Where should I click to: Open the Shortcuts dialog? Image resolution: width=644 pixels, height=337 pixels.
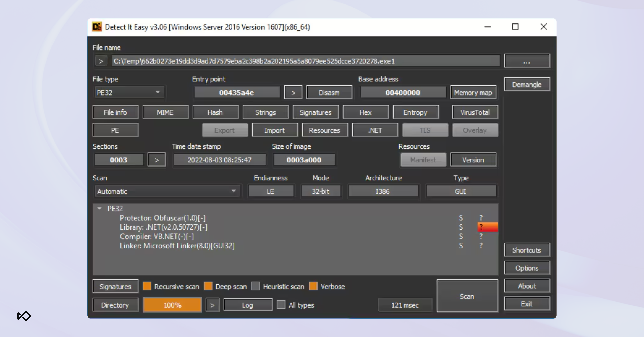tap(527, 250)
